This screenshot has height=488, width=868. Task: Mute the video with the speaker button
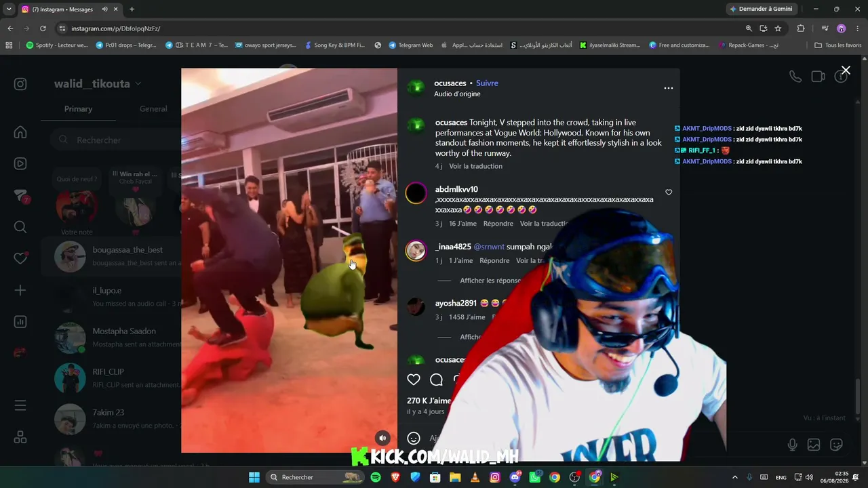pyautogui.click(x=383, y=438)
